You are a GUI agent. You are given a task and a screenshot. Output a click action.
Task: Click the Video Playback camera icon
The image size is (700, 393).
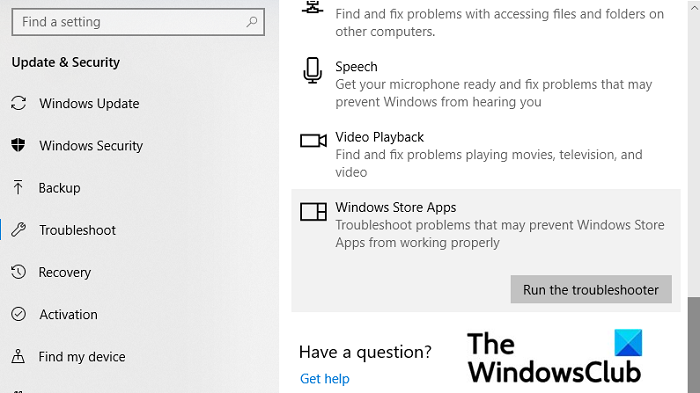click(313, 141)
